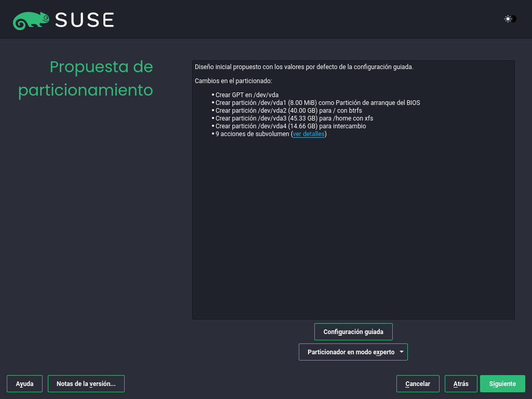Cancel the installation with Cancelar

[x=418, y=384]
